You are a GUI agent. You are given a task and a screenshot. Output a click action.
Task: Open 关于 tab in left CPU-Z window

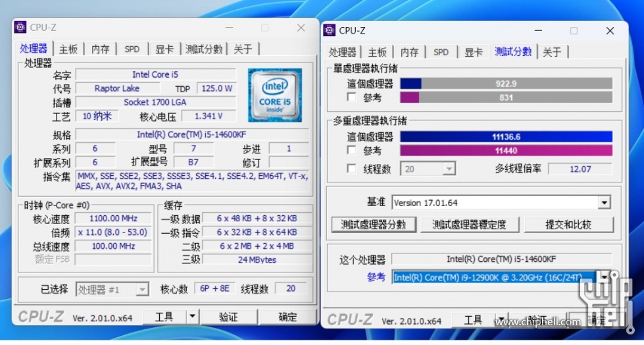(243, 49)
